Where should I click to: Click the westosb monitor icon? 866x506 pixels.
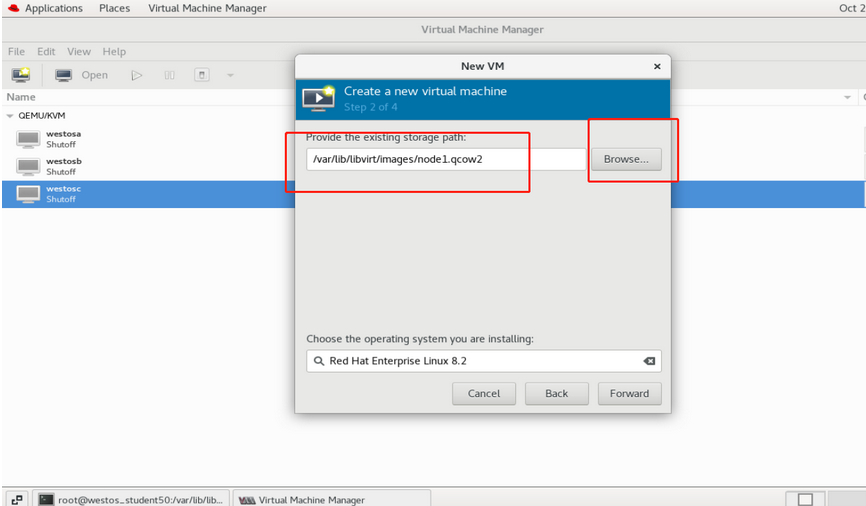[x=28, y=166]
